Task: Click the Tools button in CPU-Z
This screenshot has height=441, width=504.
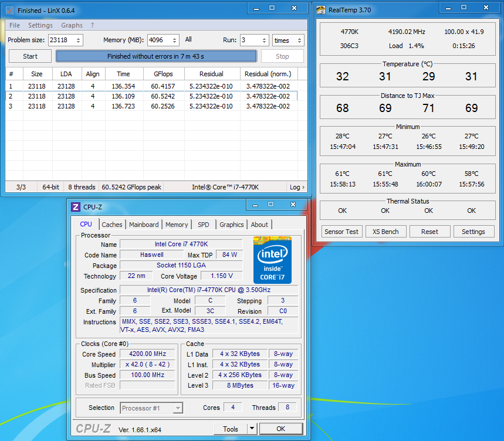Action: [x=231, y=429]
